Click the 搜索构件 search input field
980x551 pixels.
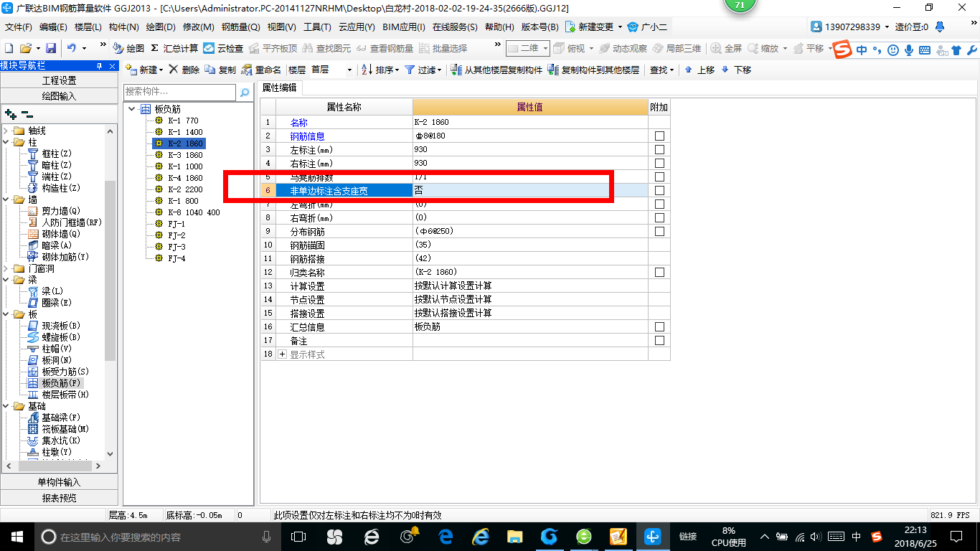[179, 92]
